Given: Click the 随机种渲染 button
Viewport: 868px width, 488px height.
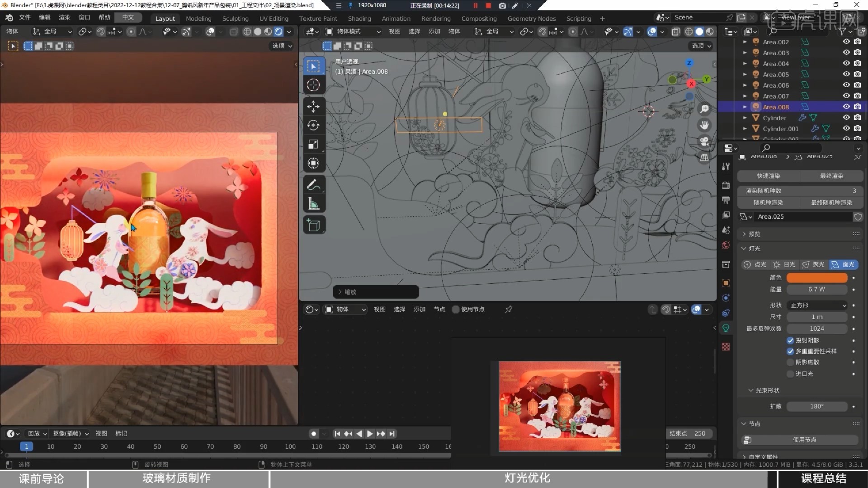Looking at the screenshot, I should [769, 202].
